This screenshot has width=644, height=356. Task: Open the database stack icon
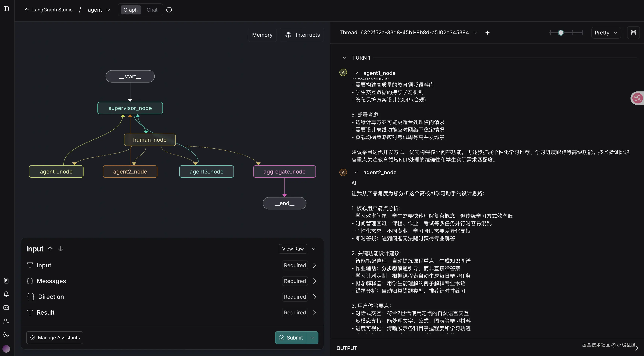point(633,33)
